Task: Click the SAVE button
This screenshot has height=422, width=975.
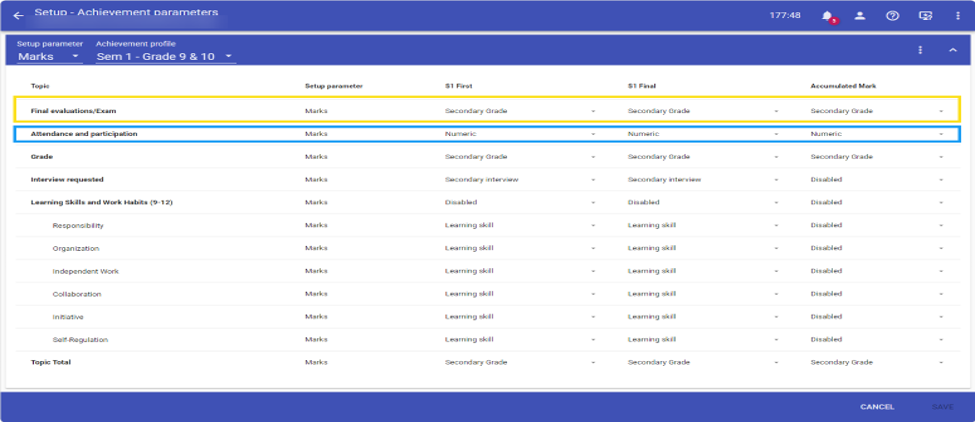Action: [x=942, y=407]
